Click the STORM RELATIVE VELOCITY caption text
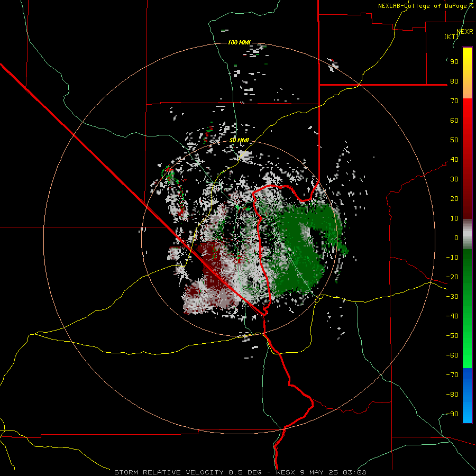Image resolution: width=476 pixels, height=476 pixels. [x=240, y=472]
